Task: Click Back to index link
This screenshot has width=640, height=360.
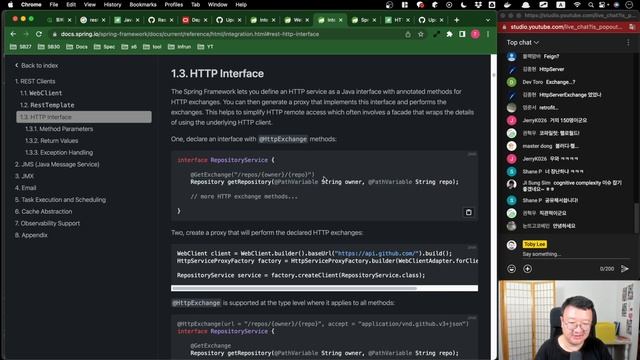Action: (36, 65)
